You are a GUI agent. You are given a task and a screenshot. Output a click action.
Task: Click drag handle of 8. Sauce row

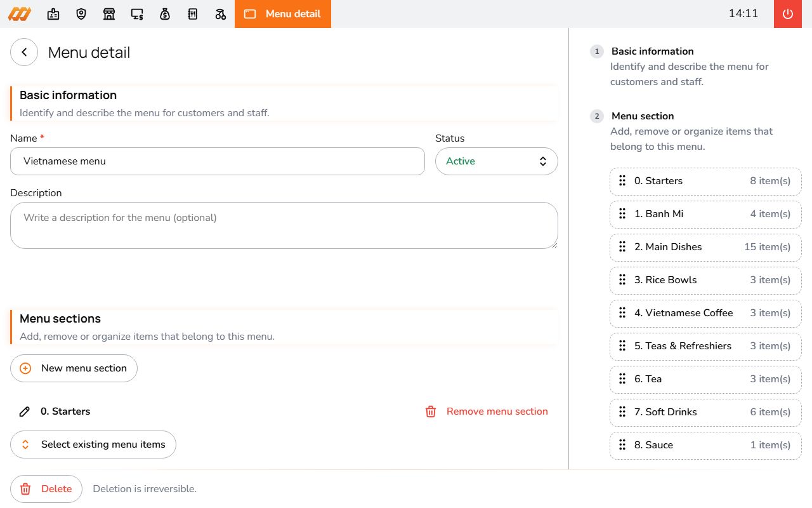622,445
